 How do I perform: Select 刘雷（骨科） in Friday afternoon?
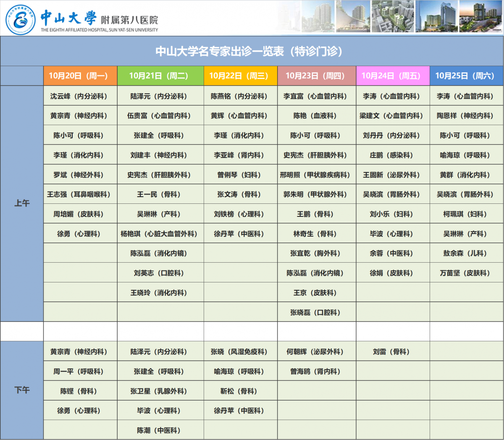tap(393, 352)
